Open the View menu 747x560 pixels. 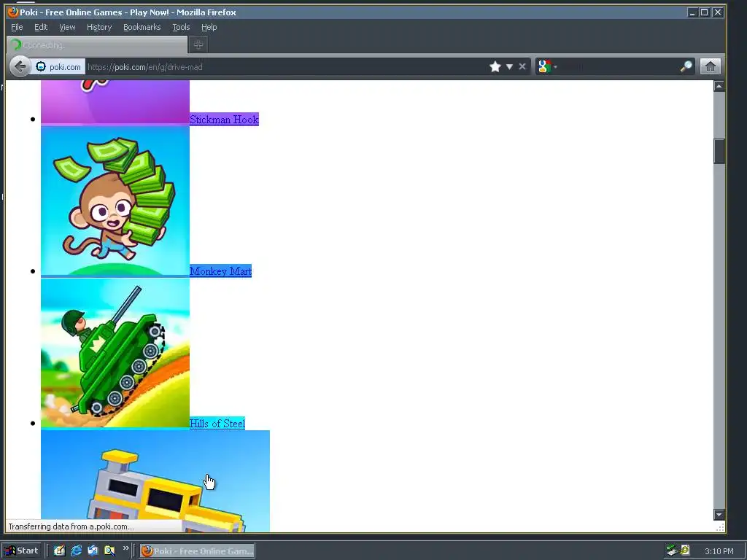67,27
